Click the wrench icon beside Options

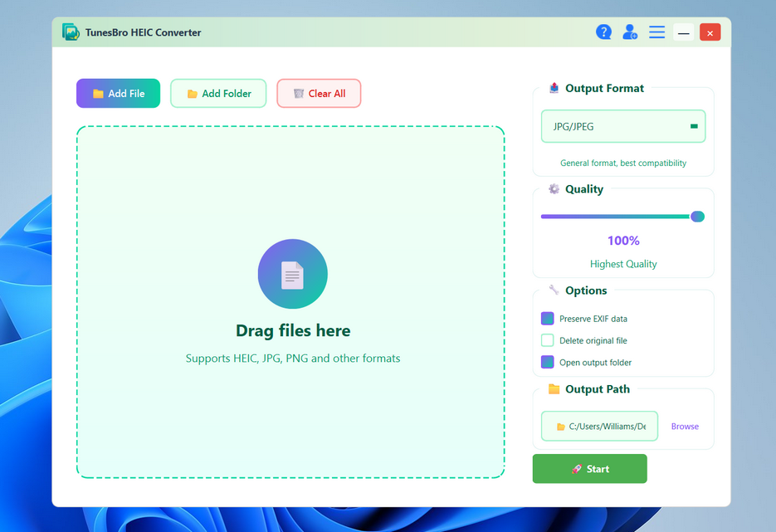tap(553, 290)
